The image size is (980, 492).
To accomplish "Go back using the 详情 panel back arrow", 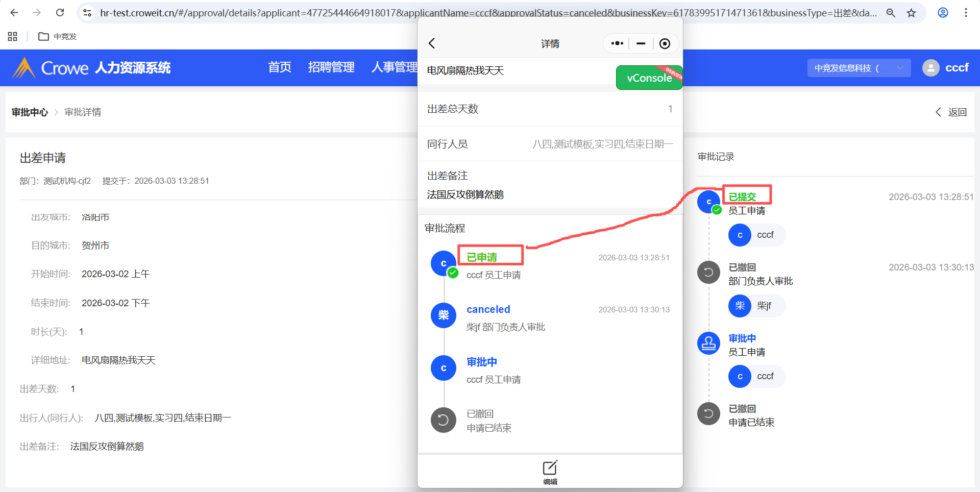I will click(x=432, y=43).
